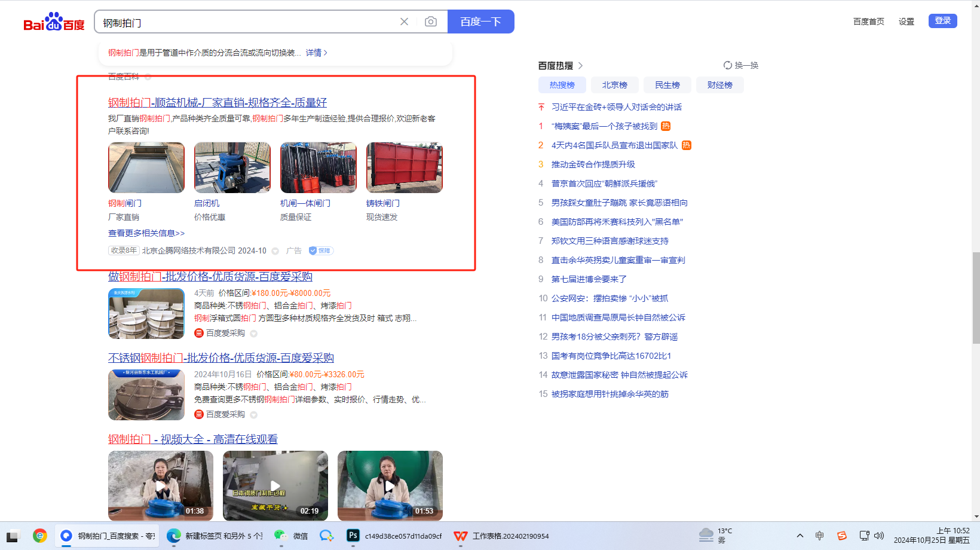980x550 pixels.
Task: Open 不锈钢钢制拍门-批发价格 result title
Action: pyautogui.click(x=221, y=358)
